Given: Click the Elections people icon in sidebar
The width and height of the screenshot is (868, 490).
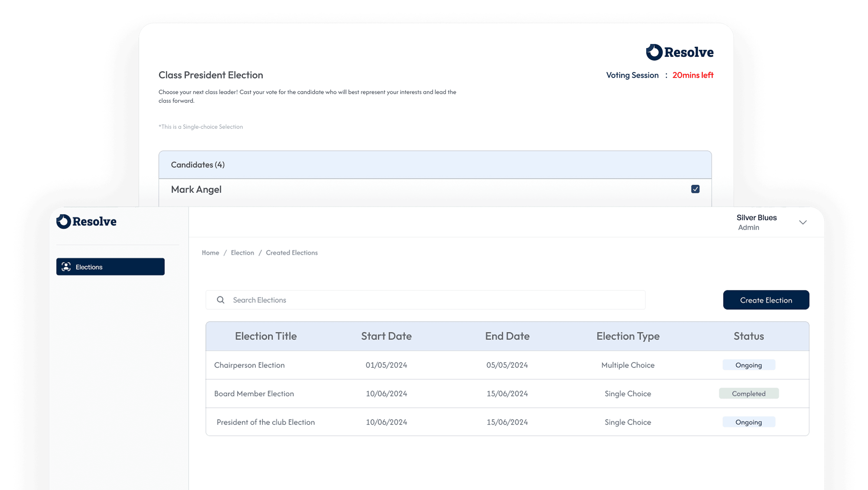Looking at the screenshot, I should (x=66, y=267).
